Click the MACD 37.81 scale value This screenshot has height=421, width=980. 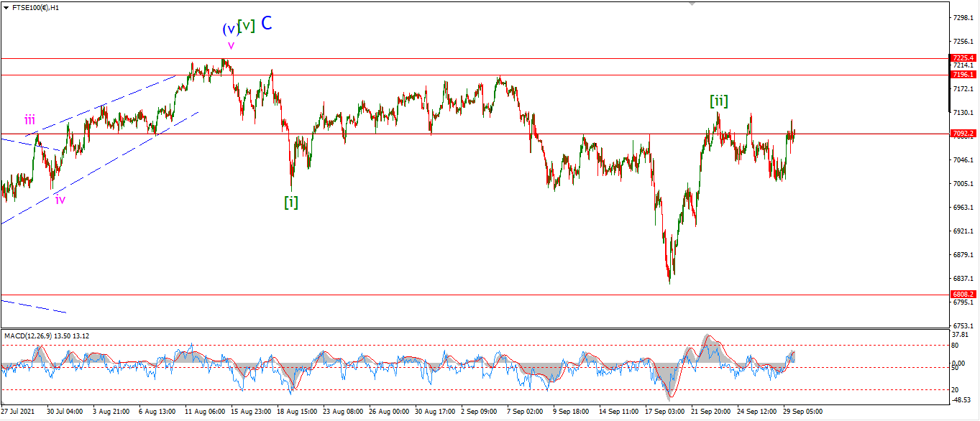pos(961,334)
